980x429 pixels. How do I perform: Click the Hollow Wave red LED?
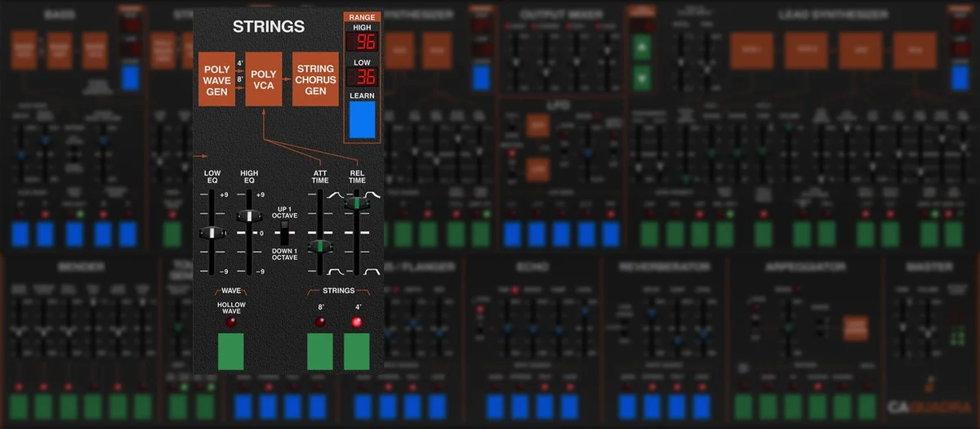(x=231, y=322)
